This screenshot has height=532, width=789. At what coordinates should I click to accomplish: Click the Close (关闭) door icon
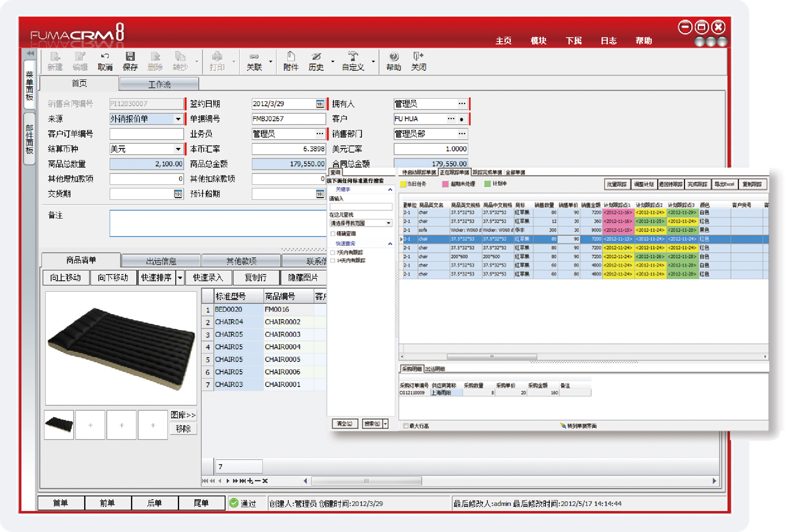pos(418,57)
